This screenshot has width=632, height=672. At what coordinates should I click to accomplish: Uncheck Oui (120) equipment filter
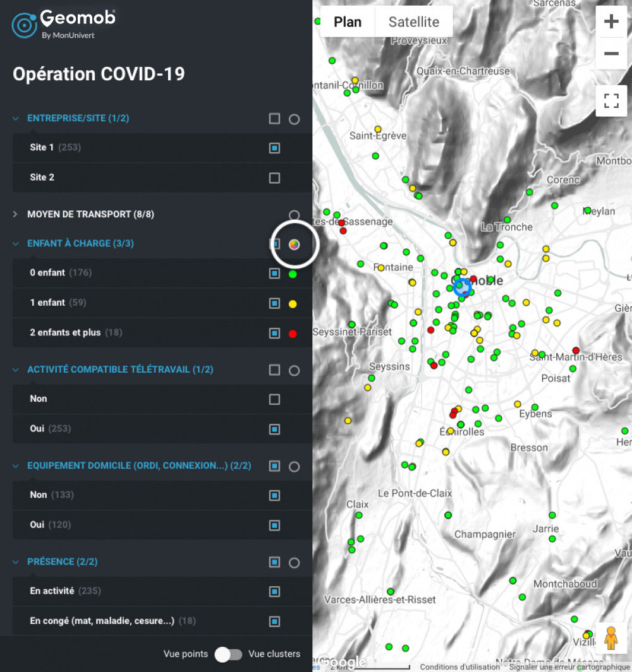point(274,525)
